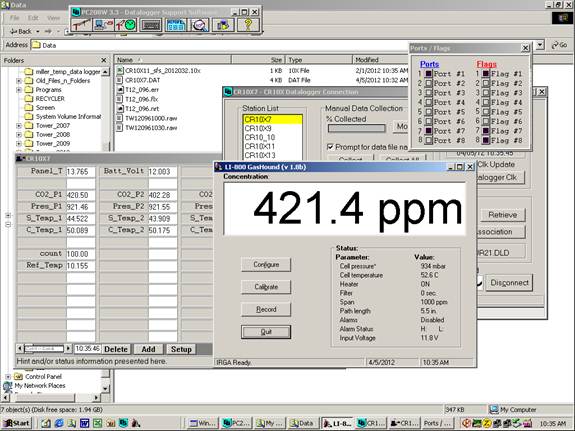Open the Windows Start button
This screenshot has height=431, width=575.
click(x=17, y=423)
